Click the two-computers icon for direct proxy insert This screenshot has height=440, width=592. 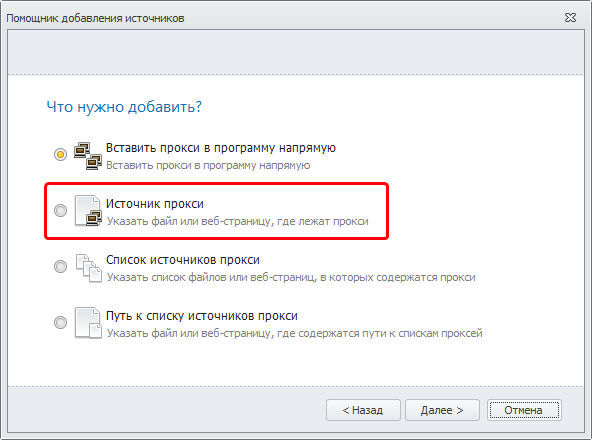pyautogui.click(x=88, y=156)
